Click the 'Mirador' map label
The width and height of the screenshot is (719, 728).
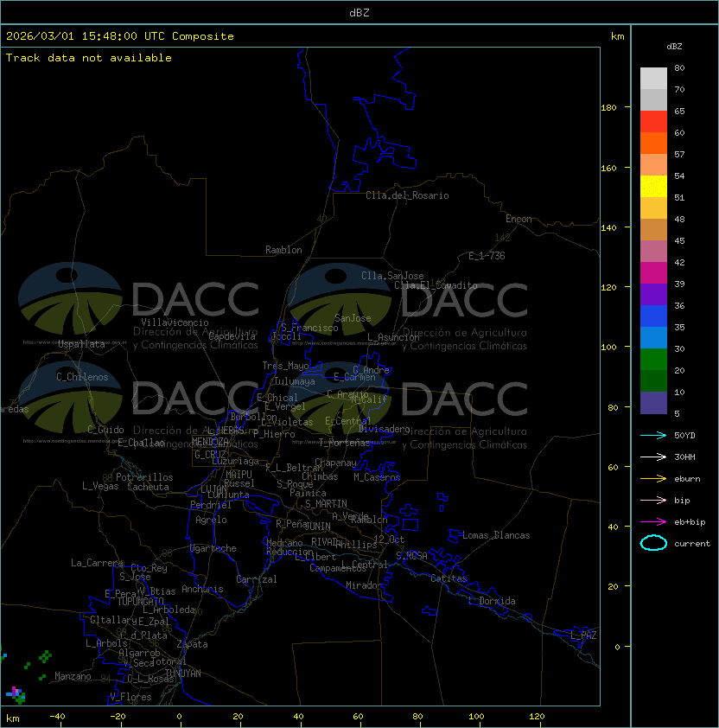click(x=365, y=585)
